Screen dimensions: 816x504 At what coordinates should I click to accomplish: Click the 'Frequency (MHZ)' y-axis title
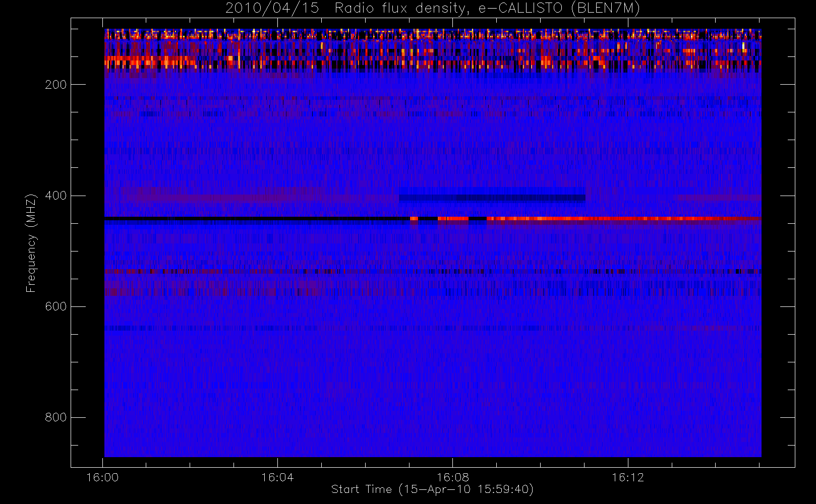[31, 243]
